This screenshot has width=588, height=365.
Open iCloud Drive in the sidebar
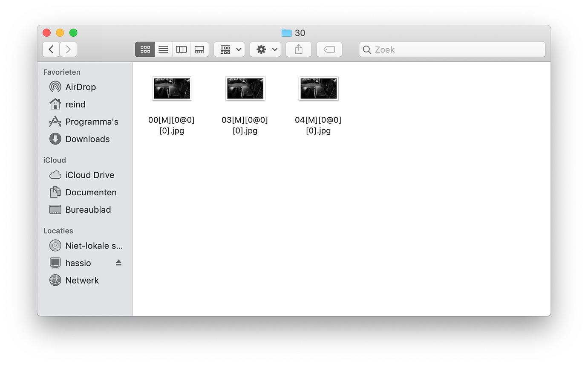(90, 175)
